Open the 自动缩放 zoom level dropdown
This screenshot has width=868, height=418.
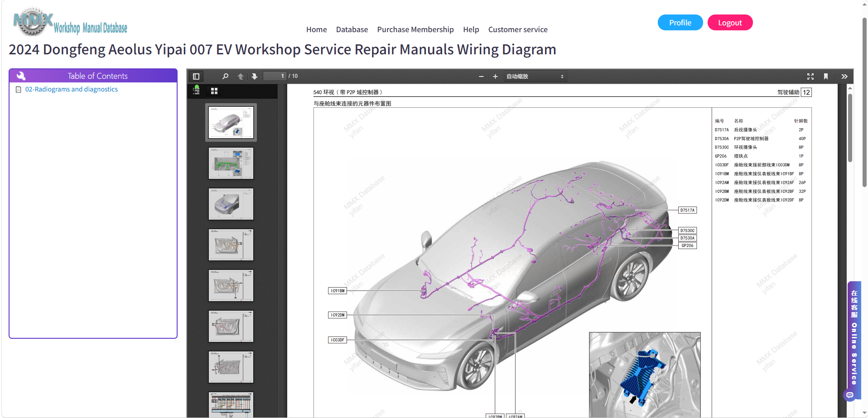click(x=535, y=77)
